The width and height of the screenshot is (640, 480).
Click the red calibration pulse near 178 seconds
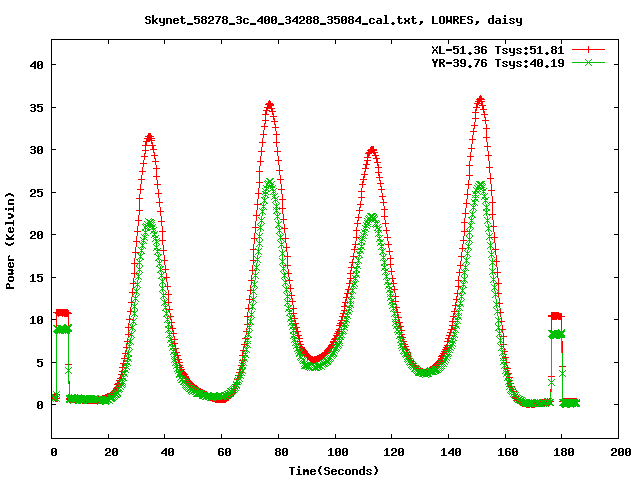point(556,316)
